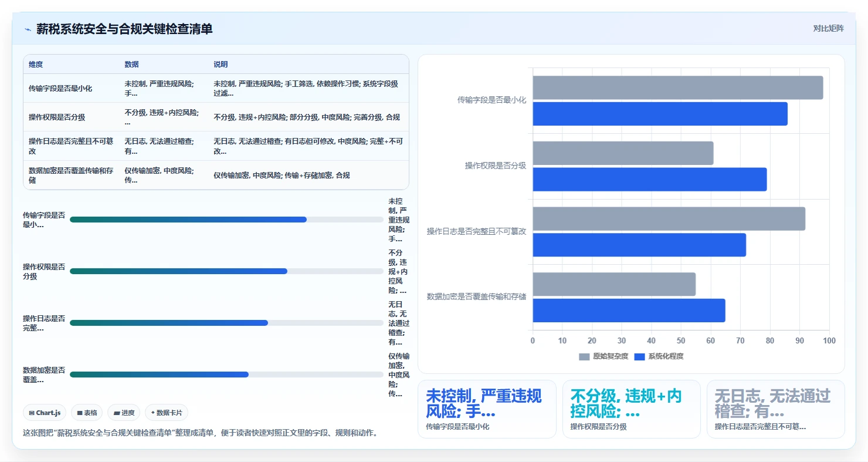Select table row 操作日志是否完整且不可篡改

click(216, 146)
